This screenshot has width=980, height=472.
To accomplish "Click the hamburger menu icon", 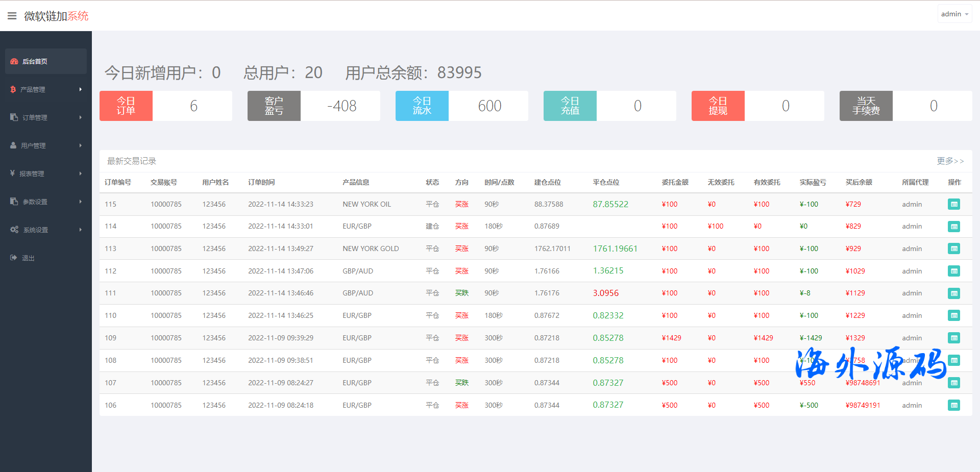I will (x=12, y=16).
